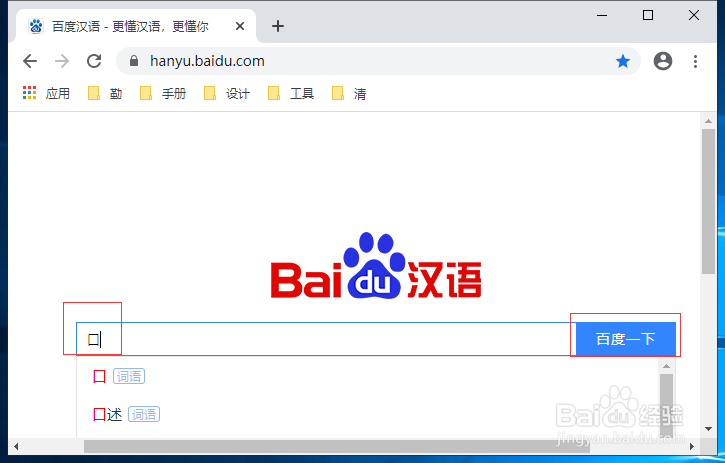This screenshot has width=725, height=463.
Task: Click the horizontal scrollbar right arrow
Action: (x=692, y=446)
